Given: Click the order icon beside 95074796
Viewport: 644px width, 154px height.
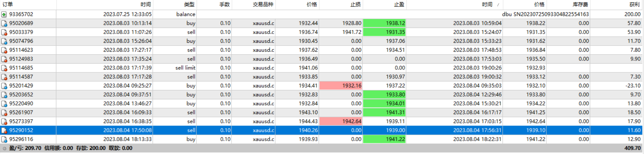Looking at the screenshot, I should tap(4, 41).
